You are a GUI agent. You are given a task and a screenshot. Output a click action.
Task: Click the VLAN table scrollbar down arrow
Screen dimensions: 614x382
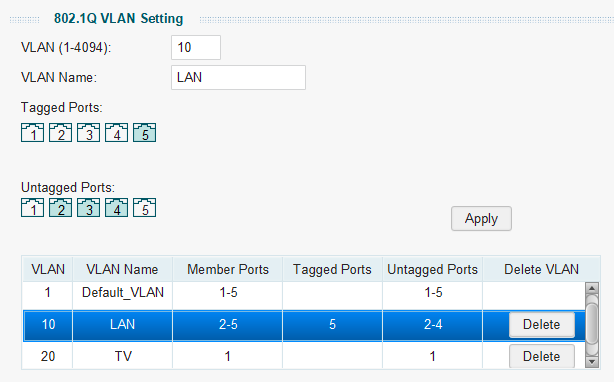pyautogui.click(x=592, y=362)
